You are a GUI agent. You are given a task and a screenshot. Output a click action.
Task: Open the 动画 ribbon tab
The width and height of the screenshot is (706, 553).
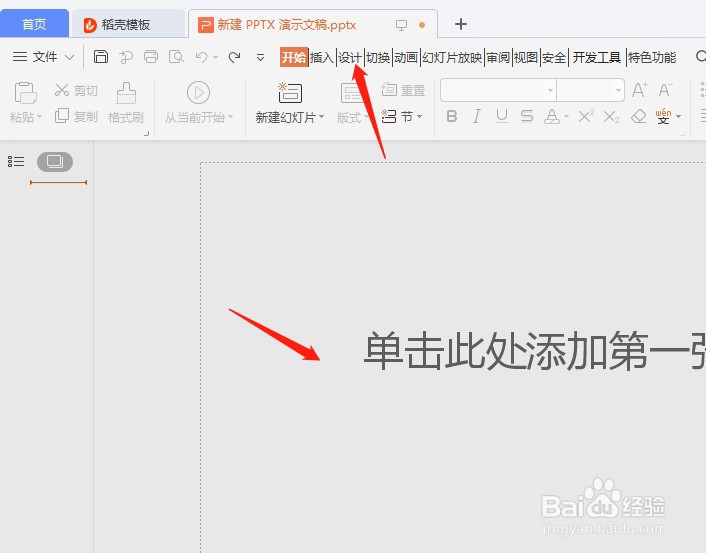(406, 57)
